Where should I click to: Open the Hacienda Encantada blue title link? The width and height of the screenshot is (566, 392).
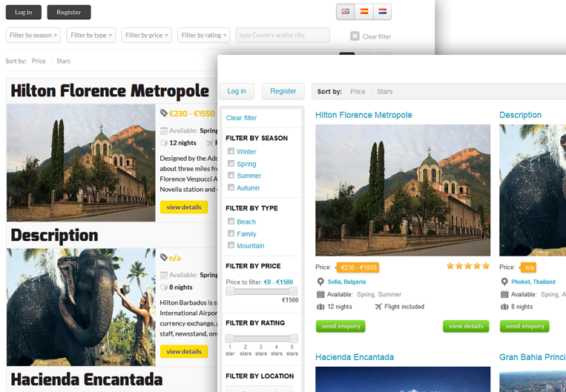click(x=355, y=357)
